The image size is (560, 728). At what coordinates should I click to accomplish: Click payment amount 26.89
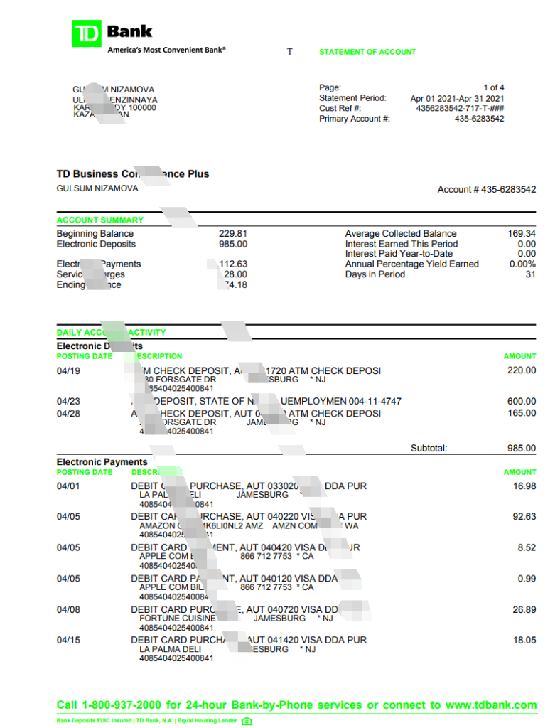pos(524,609)
